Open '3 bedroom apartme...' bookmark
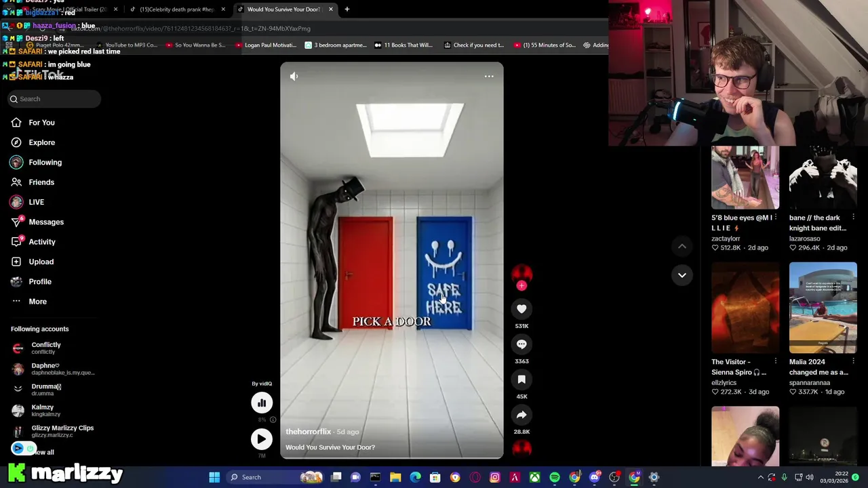 [x=336, y=45]
